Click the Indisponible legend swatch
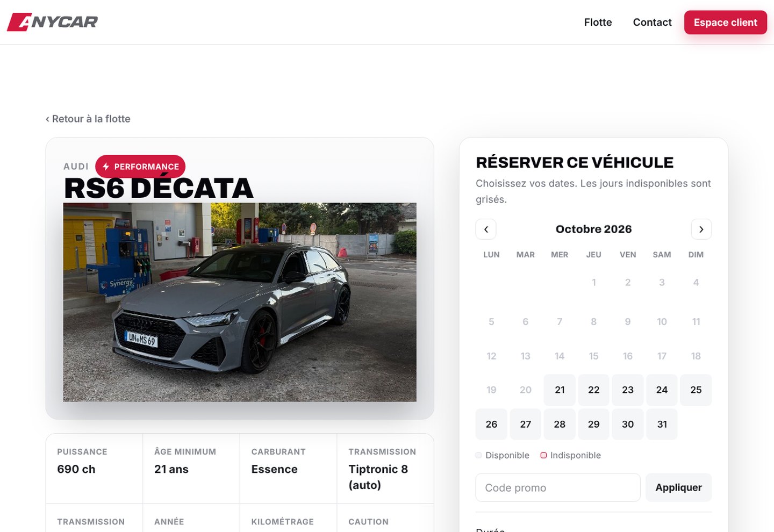This screenshot has height=532, width=774. click(543, 455)
